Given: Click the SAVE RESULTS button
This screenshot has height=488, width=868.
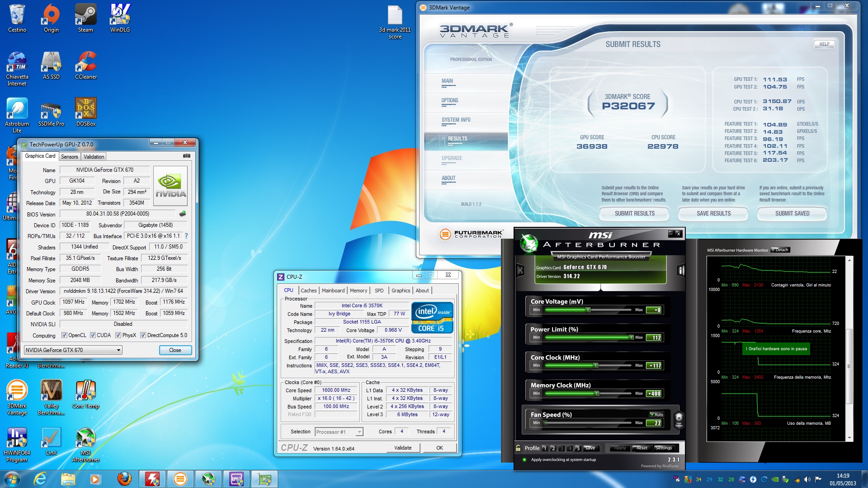Looking at the screenshot, I should pos(713,213).
